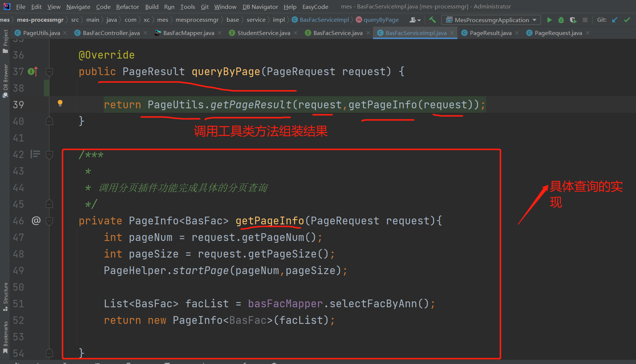Click the startPage call on line 49
The width and height of the screenshot is (636, 364).
coord(201,270)
